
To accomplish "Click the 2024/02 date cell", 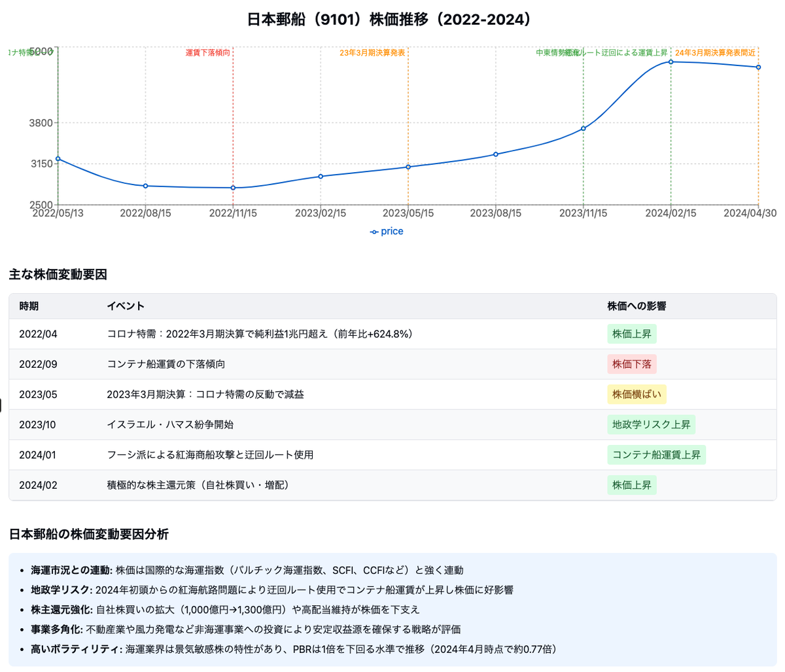I will click(x=38, y=485).
